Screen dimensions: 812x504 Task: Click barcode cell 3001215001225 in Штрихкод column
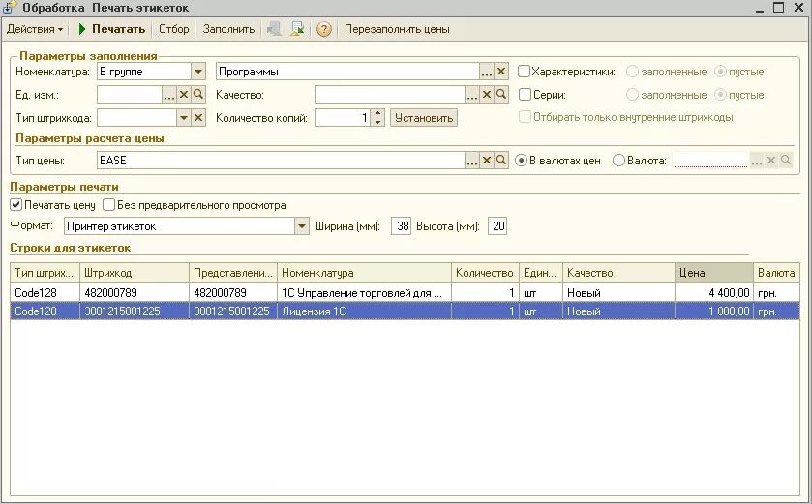click(x=135, y=311)
